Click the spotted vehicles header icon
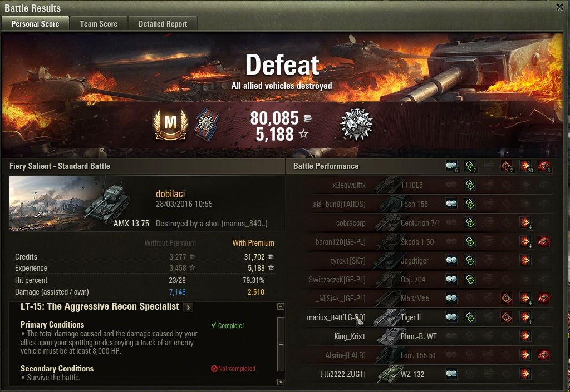Image resolution: width=570 pixels, height=392 pixels. (452, 166)
